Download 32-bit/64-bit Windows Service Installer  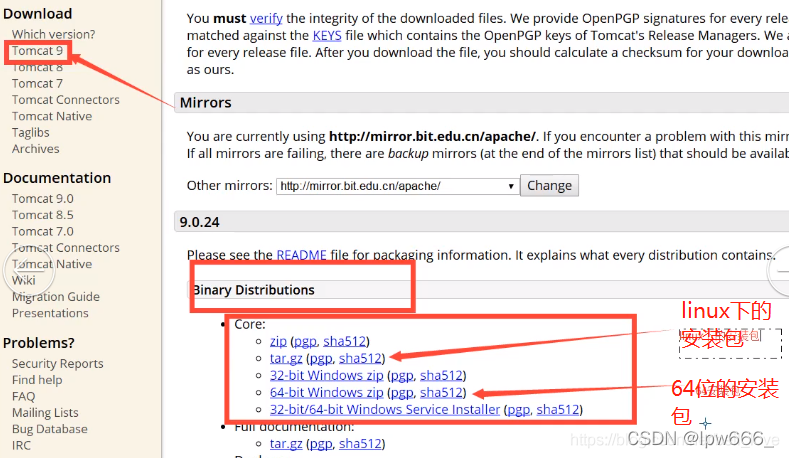(x=385, y=410)
